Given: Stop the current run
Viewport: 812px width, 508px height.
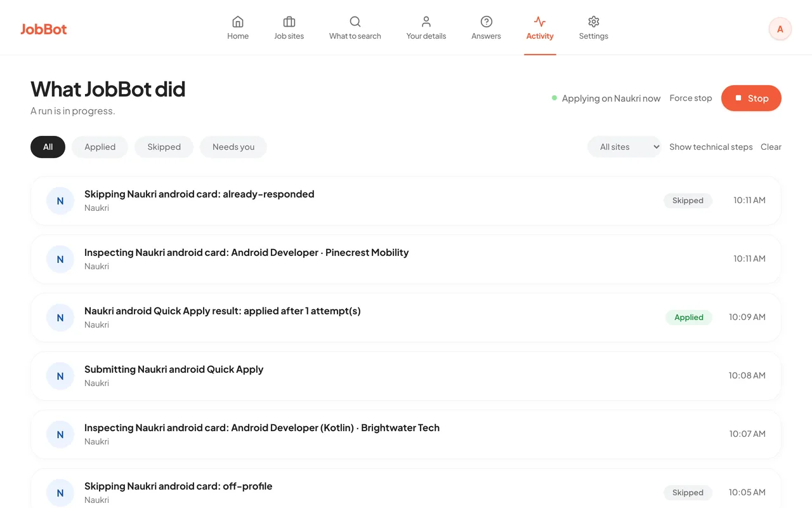Looking at the screenshot, I should (751, 98).
